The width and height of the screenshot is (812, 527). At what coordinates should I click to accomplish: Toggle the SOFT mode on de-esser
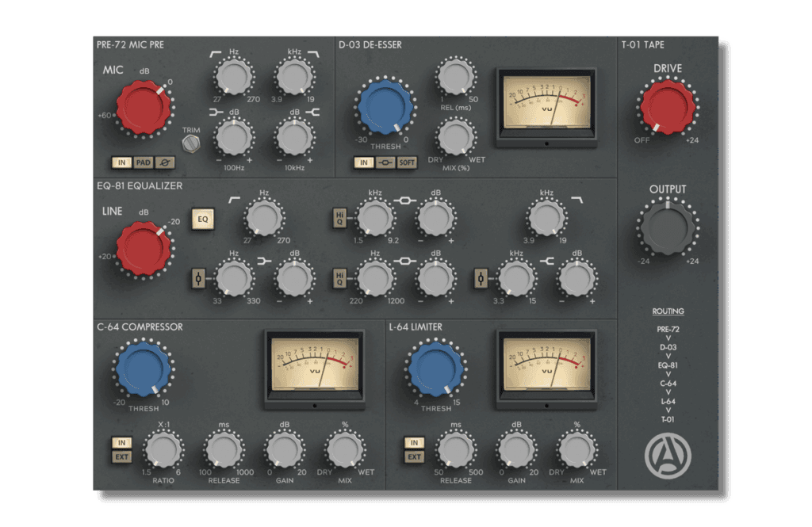tap(407, 162)
